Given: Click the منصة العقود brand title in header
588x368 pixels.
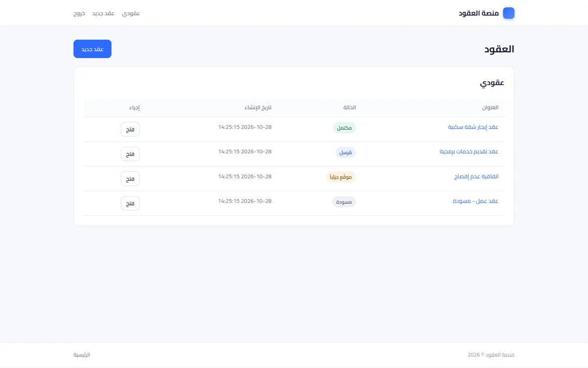Looking at the screenshot, I should coord(479,13).
